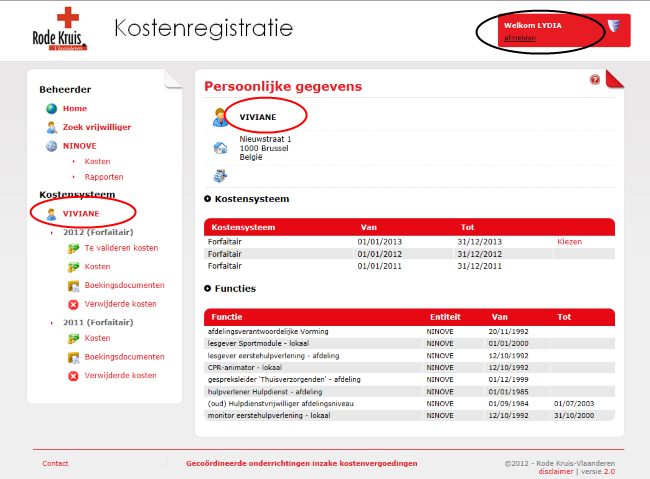Viewport: 650px width, 479px height.
Task: Select the CPR-animator - lokaal row
Action: [409, 368]
